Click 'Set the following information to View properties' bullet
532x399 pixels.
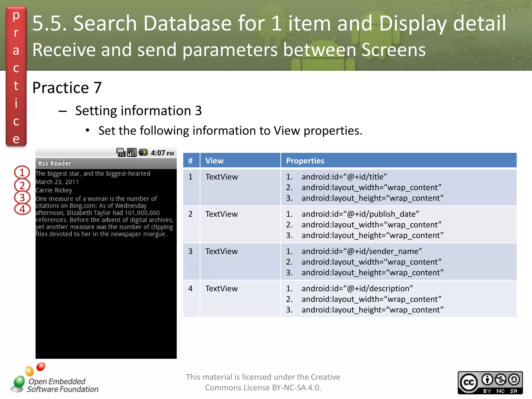[230, 130]
